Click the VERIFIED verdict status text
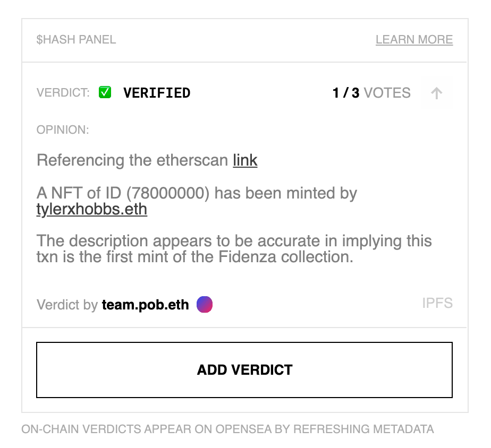The width and height of the screenshot is (491, 448). 157,93
